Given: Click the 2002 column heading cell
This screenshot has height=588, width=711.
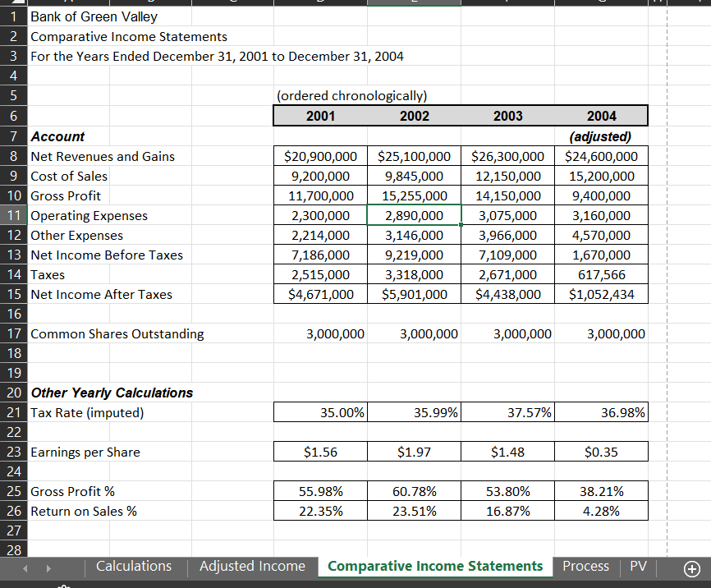Looking at the screenshot, I should tap(414, 116).
